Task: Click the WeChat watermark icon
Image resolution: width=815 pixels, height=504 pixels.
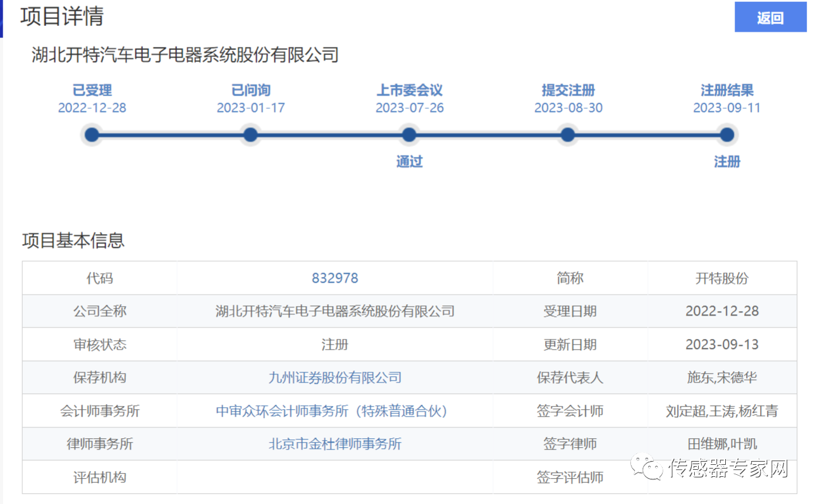Action: coord(649,469)
